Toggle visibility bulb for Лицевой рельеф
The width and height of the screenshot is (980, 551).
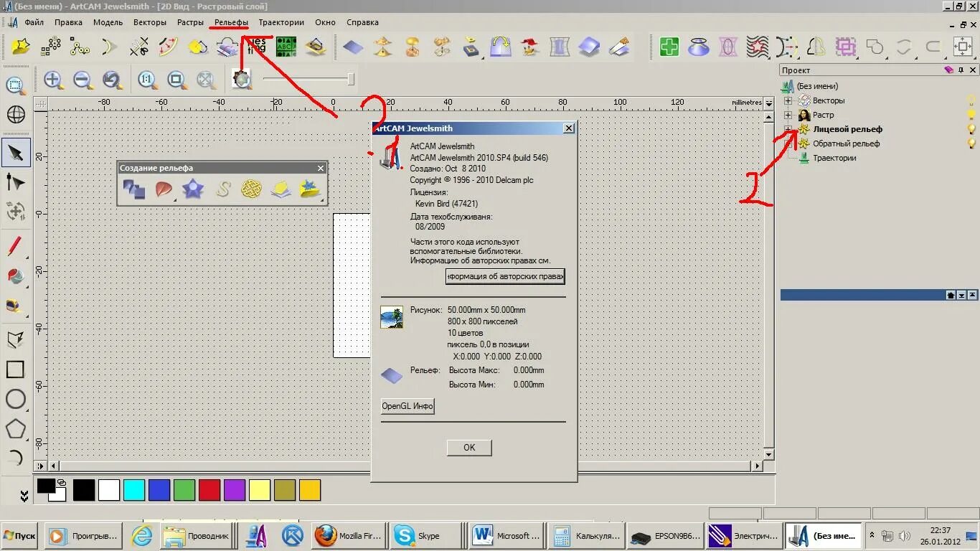click(971, 129)
